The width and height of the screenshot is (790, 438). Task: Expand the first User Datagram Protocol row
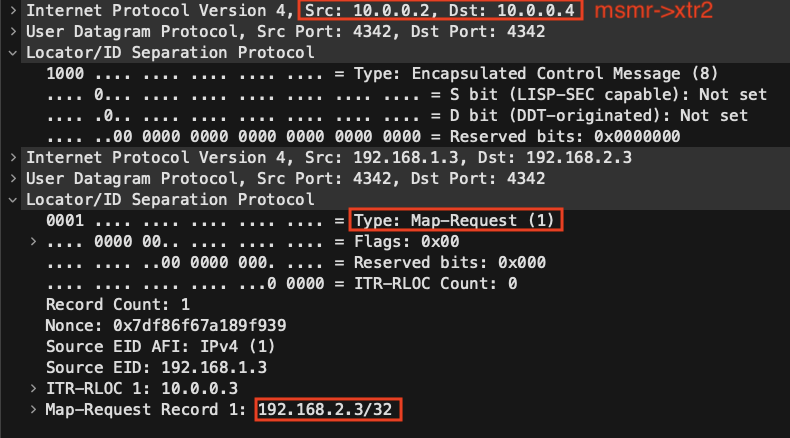pyautogui.click(x=13, y=31)
